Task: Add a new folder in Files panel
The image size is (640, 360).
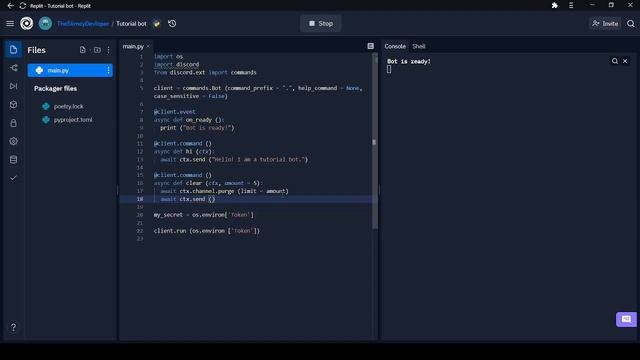Action: 97,50
